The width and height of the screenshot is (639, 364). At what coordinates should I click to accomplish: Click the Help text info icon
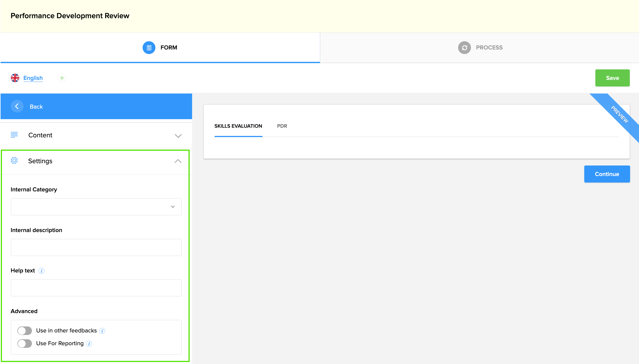(41, 271)
